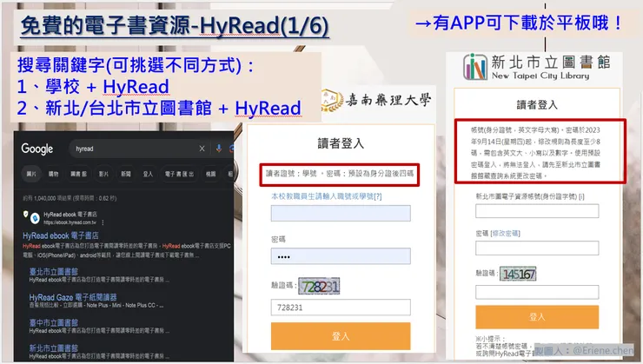This screenshot has width=643, height=364.
Task: Click the HyRead ebook site favicon
Action: click(36, 218)
